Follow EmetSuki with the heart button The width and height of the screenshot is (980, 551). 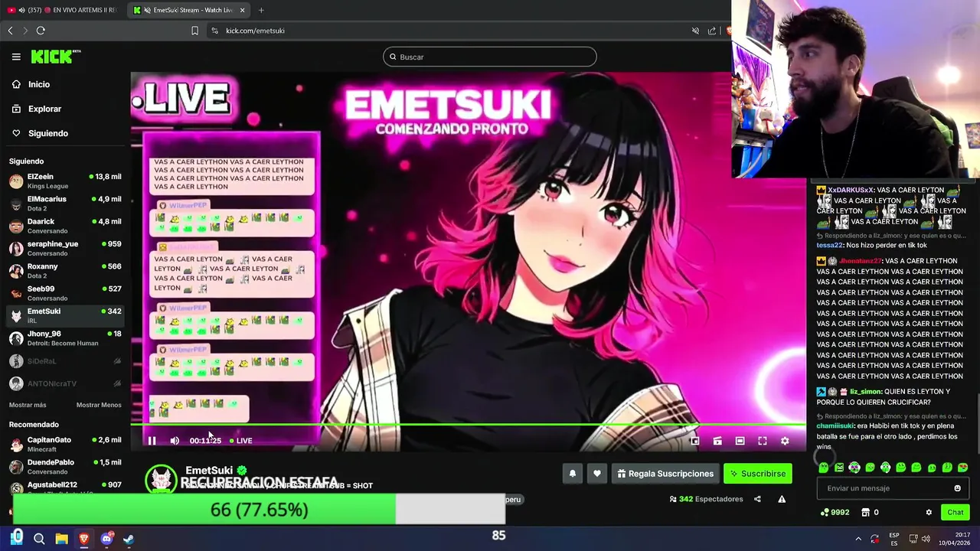(597, 474)
